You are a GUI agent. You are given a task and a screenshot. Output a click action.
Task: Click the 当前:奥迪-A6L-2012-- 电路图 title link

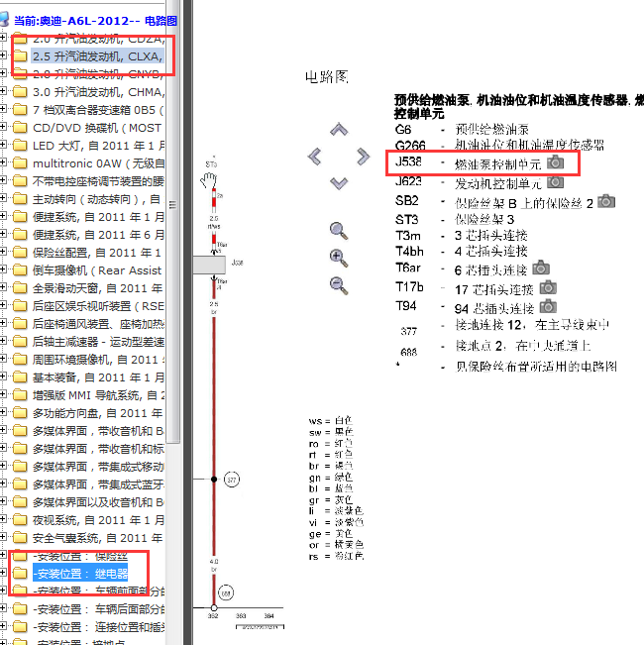[x=95, y=20]
